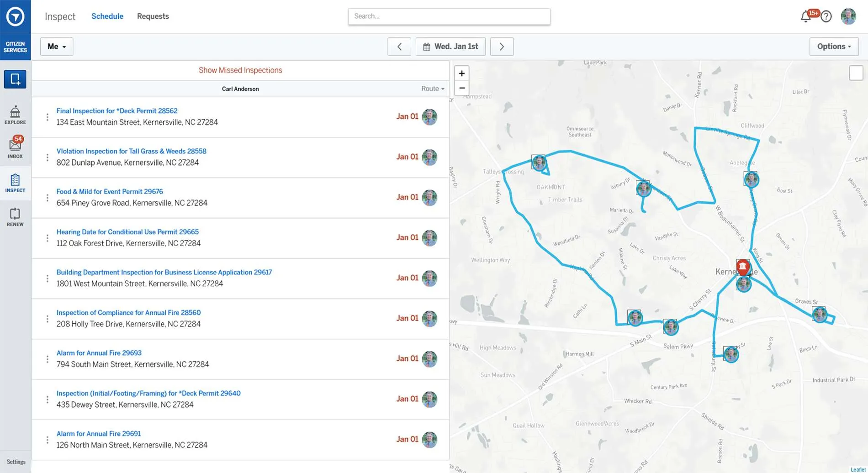The image size is (868, 473).
Task: Click inspector avatar on 134 East Mountain row
Action: 429,117
